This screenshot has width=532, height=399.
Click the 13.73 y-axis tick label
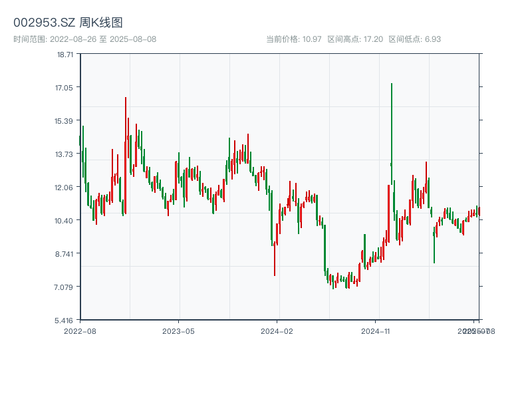65,154
